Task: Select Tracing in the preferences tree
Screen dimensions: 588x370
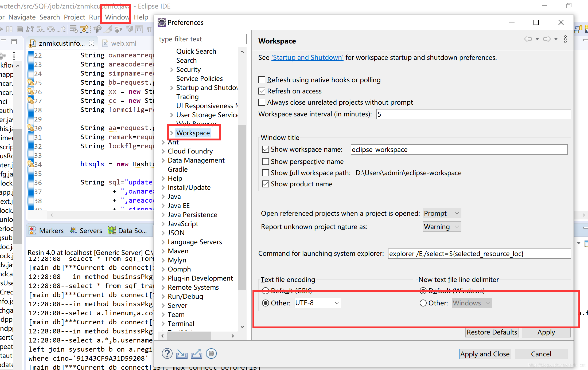Action: [x=187, y=97]
